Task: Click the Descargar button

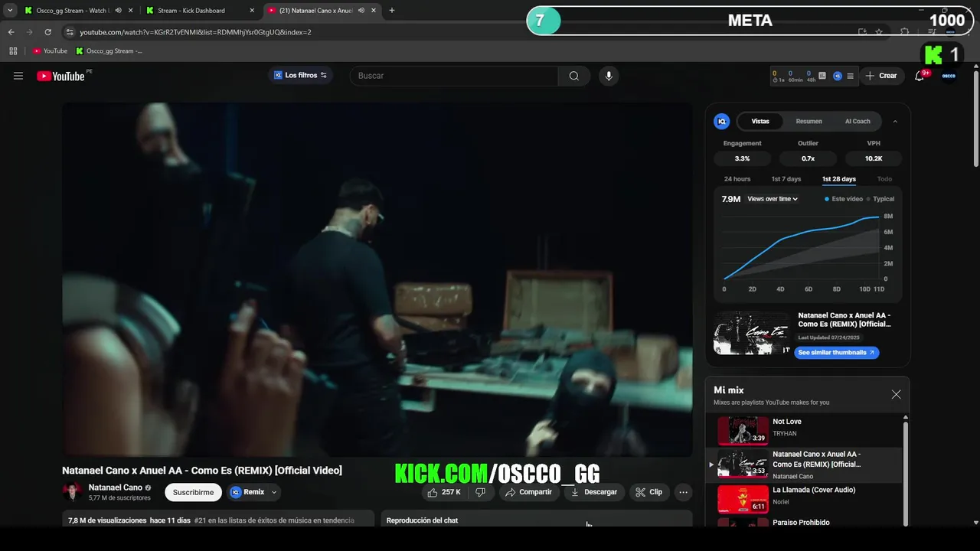Action: click(594, 492)
